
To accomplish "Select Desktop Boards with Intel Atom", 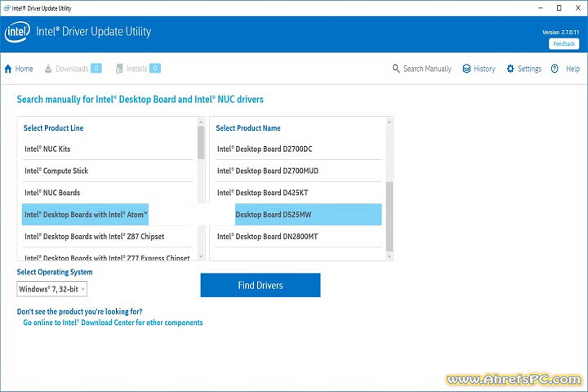I will pos(86,215).
